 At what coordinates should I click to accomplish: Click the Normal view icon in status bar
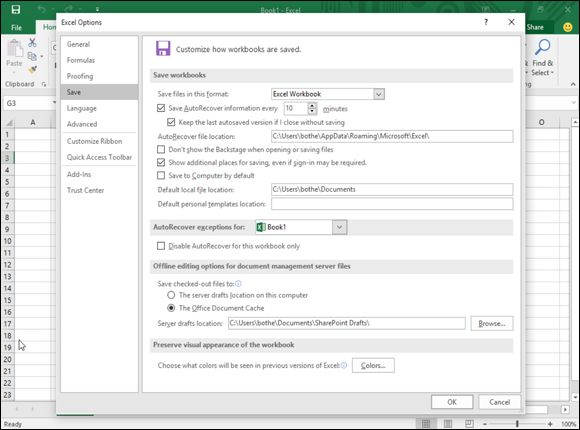click(426, 424)
